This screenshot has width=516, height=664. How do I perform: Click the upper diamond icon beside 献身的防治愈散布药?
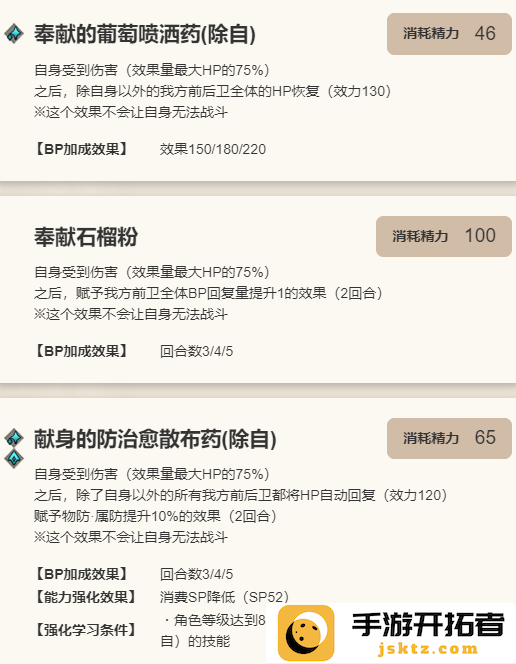[14, 437]
